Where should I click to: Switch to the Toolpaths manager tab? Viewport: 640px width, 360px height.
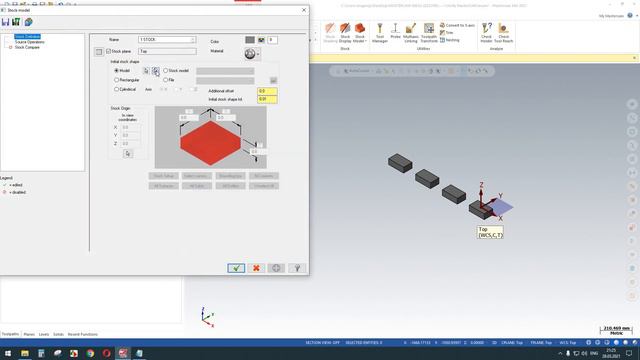(10, 334)
